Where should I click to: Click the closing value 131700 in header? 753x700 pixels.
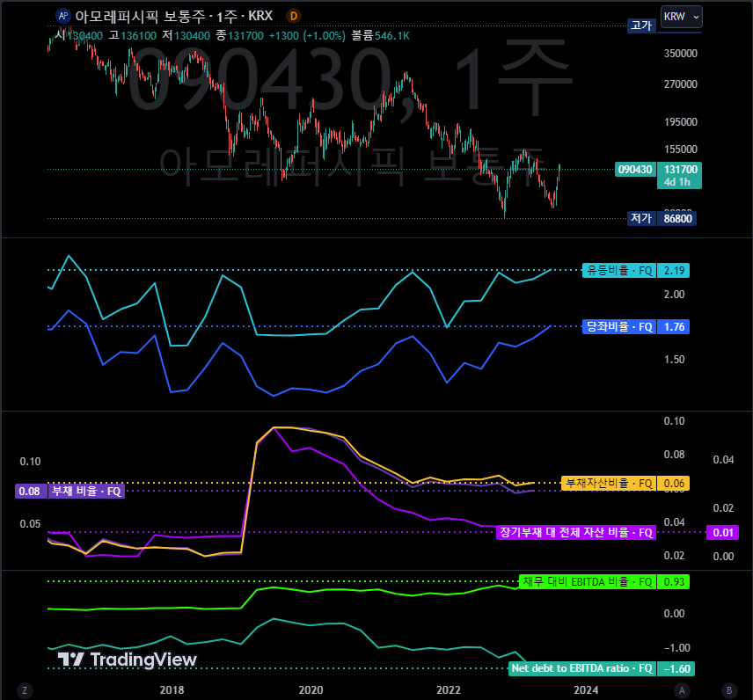tap(246, 35)
